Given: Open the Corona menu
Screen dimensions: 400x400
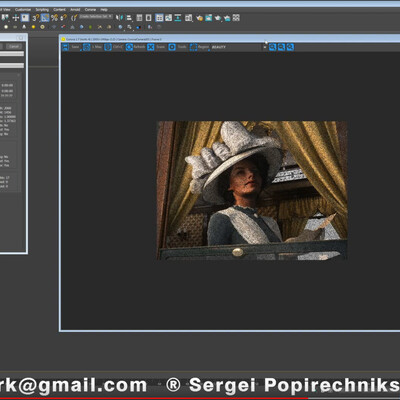Looking at the screenshot, I should (90, 9).
